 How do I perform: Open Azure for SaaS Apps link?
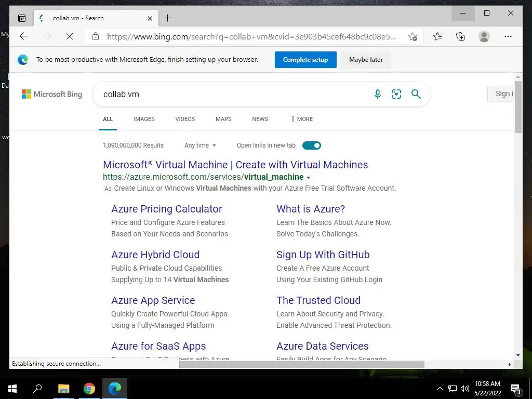(158, 347)
